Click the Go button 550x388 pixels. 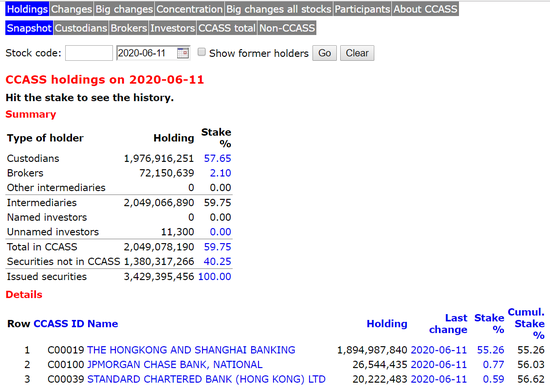(324, 53)
